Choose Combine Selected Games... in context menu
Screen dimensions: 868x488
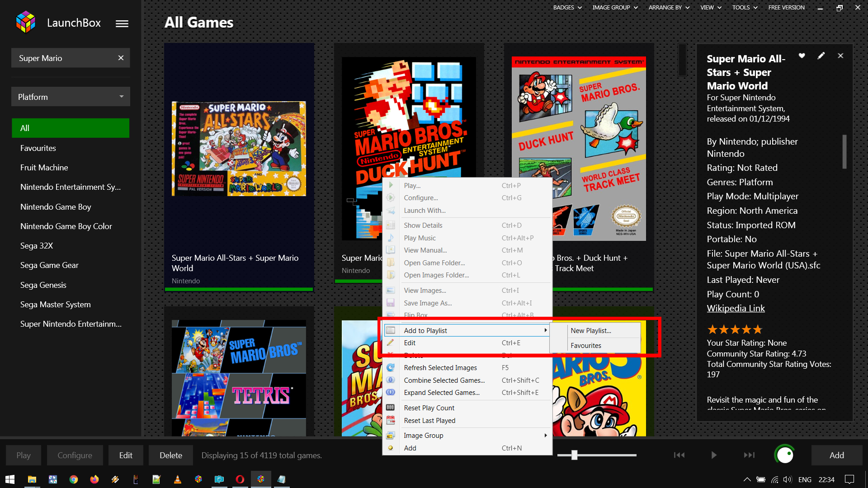467,380
